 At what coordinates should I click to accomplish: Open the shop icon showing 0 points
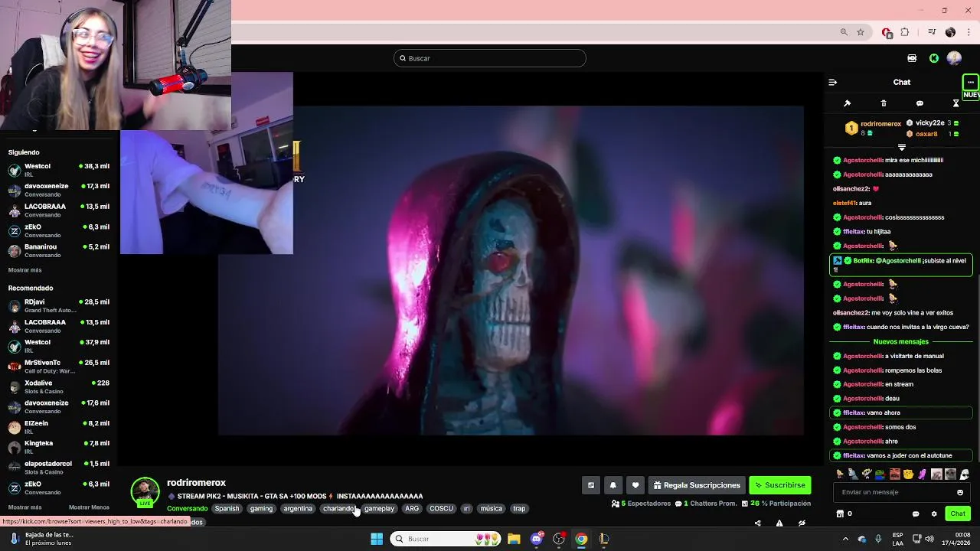point(840,514)
